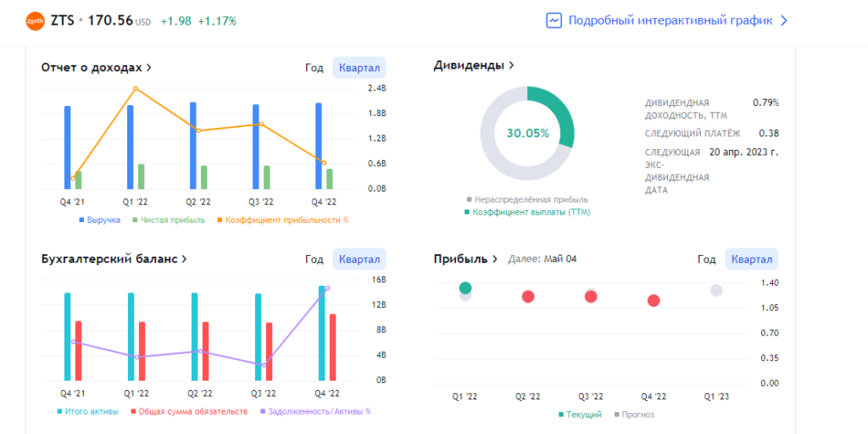Image resolution: width=868 pixels, height=434 pixels.
Task: Click the Q4 '22 total assets bar
Action: pyautogui.click(x=321, y=333)
